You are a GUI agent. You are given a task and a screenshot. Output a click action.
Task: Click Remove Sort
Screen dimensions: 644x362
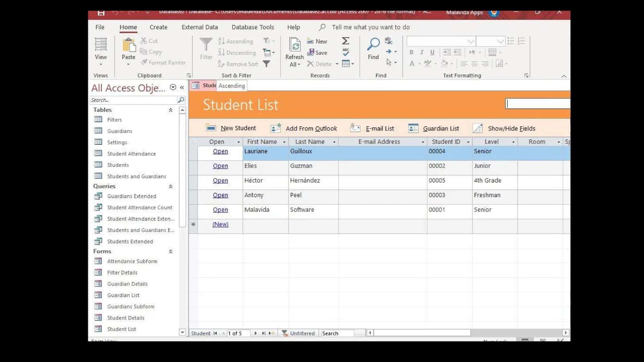click(x=238, y=64)
